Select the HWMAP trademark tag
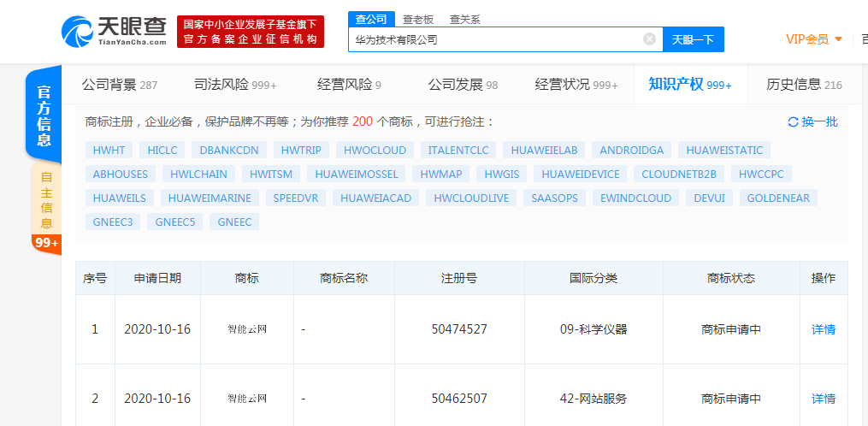Viewport: 868px width, 426px height. tap(441, 174)
